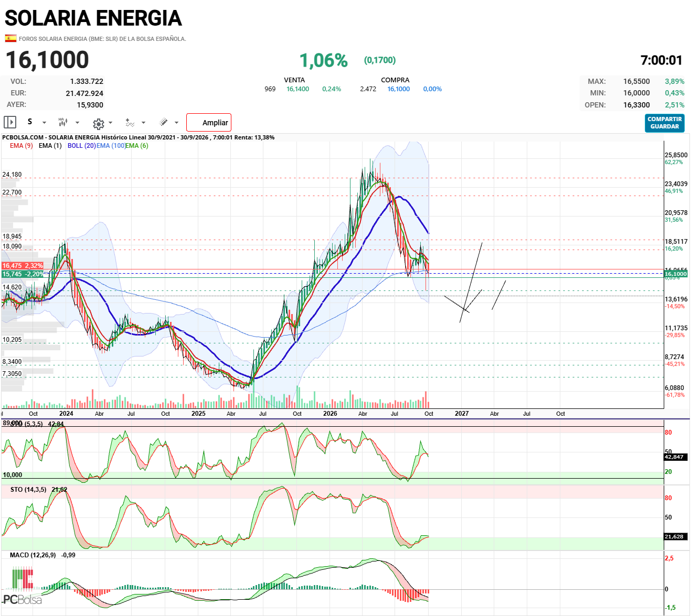Click the 2027 label on the time axis
Image resolution: width=691 pixels, height=616 pixels.
click(x=462, y=414)
